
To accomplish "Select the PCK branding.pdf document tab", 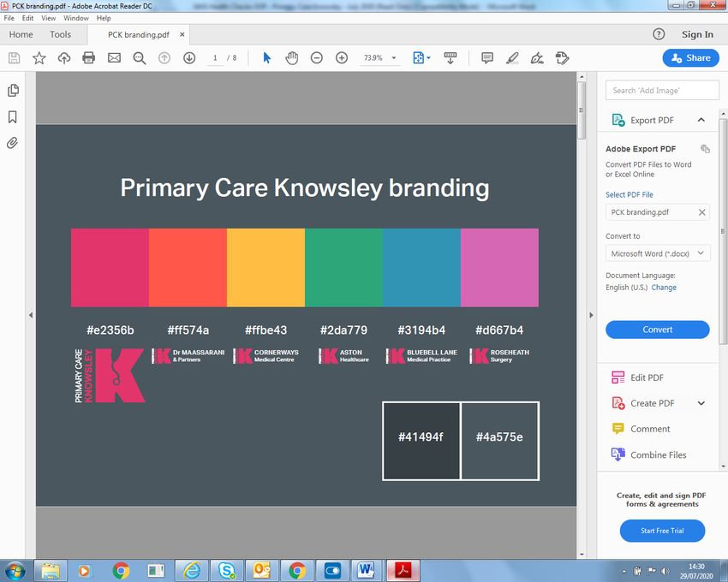I will (x=139, y=35).
